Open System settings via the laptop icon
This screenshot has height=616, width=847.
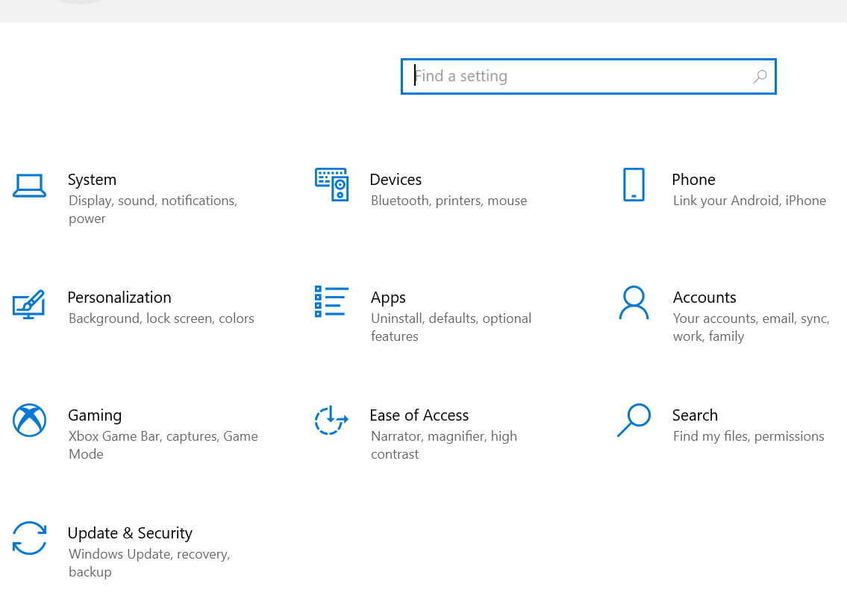point(29,186)
